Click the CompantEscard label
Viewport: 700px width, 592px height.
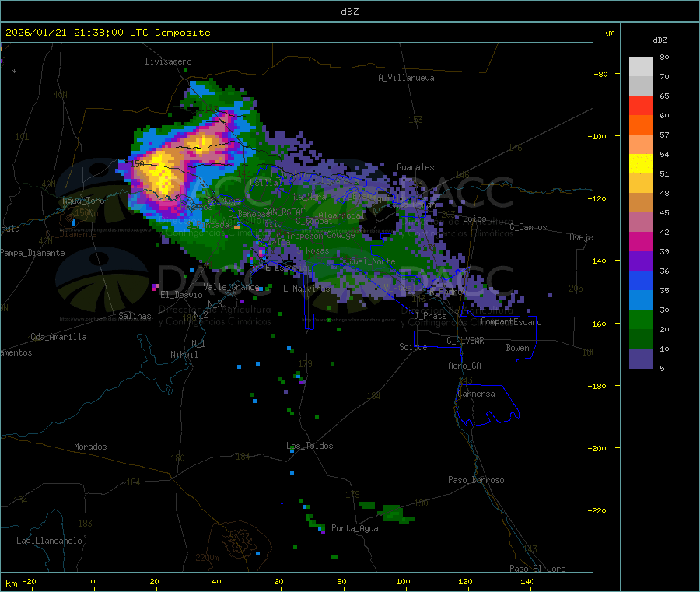(511, 322)
